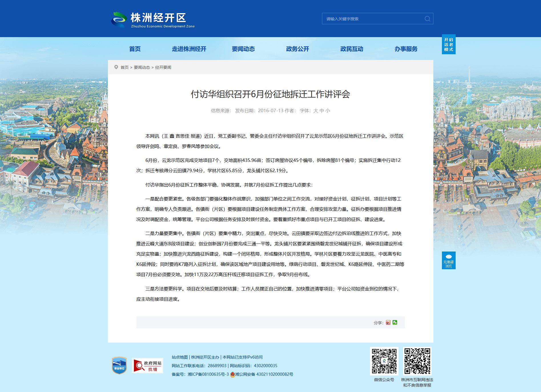Viewport: 541px width, 392px height.
Task: Click the police badge icon beside 湘公网安备
Action: pos(232,374)
